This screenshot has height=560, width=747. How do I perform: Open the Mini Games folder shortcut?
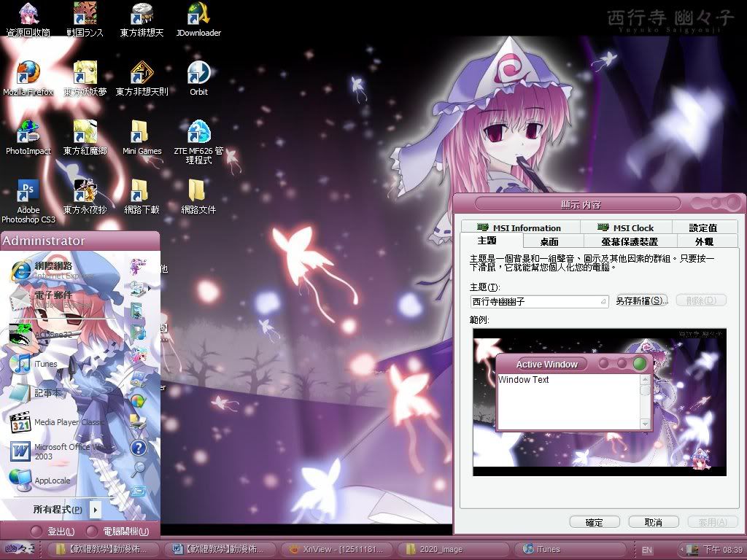coord(142,138)
